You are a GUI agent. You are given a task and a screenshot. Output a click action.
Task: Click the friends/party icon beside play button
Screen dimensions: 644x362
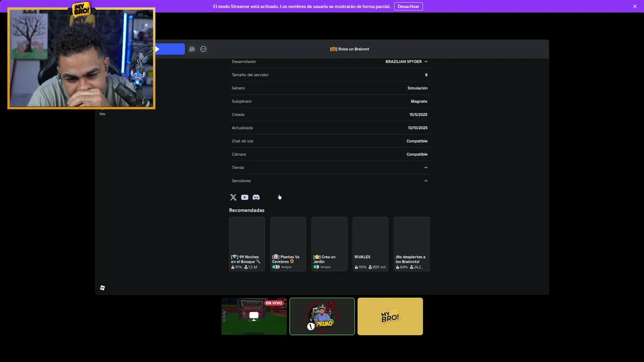(192, 49)
